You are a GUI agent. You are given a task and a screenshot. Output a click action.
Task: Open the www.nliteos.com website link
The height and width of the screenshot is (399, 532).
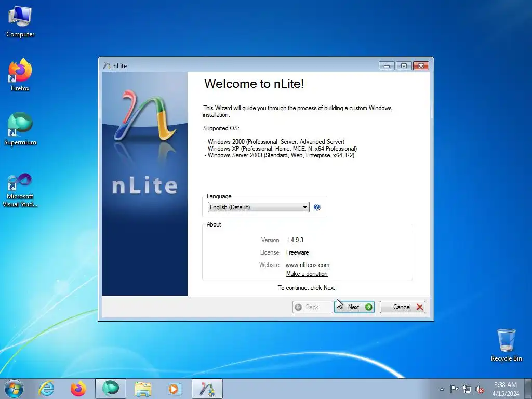point(308,265)
